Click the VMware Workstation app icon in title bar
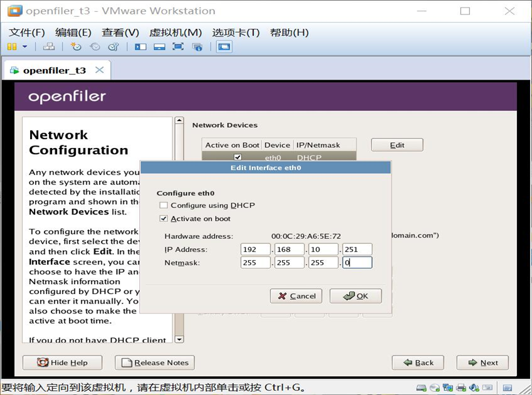The width and height of the screenshot is (532, 395). (15, 11)
